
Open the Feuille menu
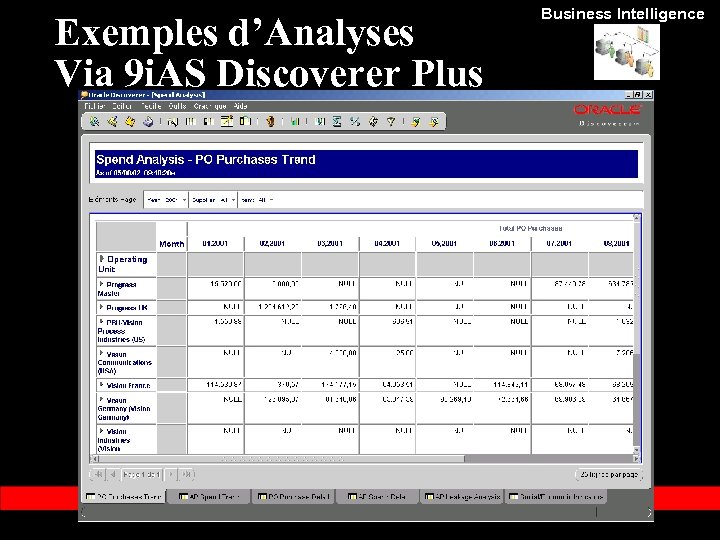(151, 106)
